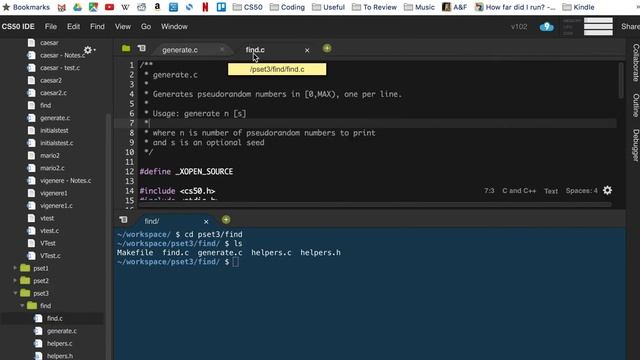Open the Edit menu
This screenshot has width=640, height=360.
(x=73, y=27)
